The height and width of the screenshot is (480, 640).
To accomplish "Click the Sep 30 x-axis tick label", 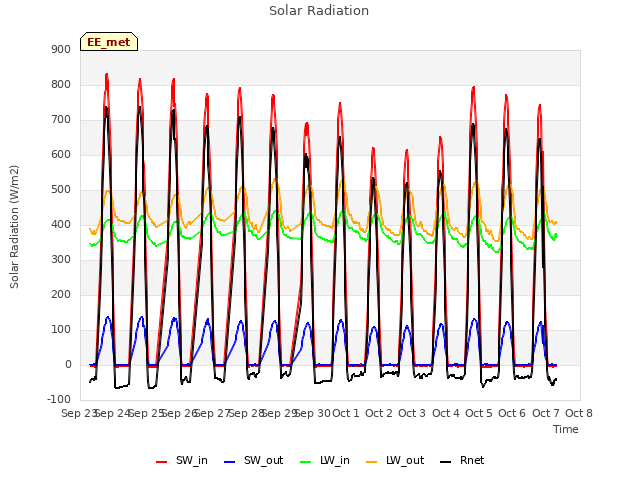I will point(313,413).
